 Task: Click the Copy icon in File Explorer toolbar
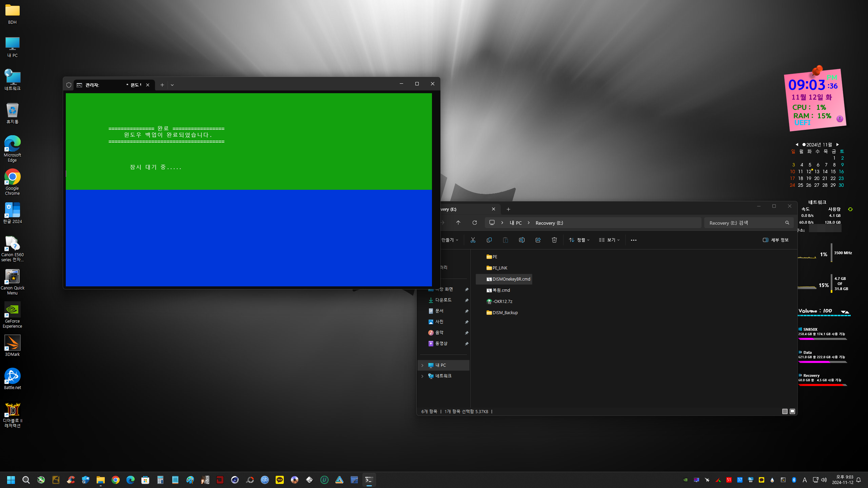click(489, 240)
